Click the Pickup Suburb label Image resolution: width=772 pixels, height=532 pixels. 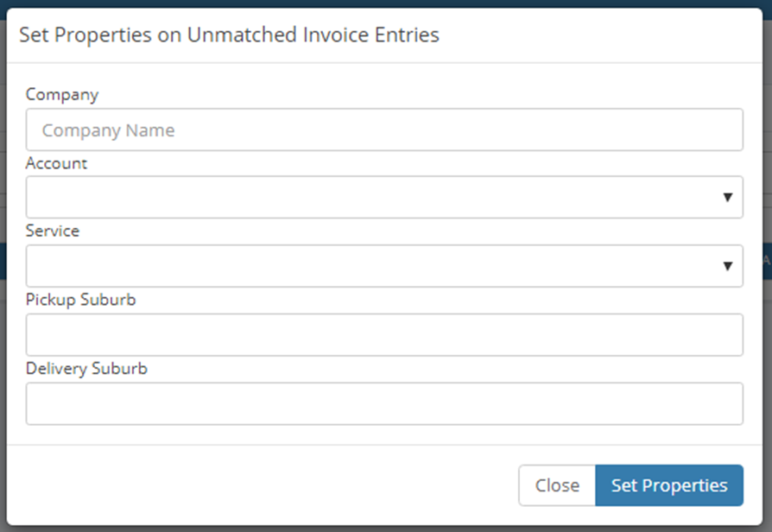[81, 300]
